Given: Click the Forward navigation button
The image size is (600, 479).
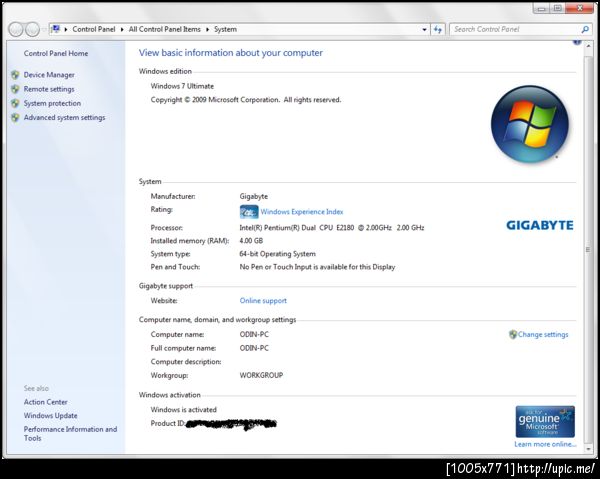Looking at the screenshot, I should pos(33,29).
